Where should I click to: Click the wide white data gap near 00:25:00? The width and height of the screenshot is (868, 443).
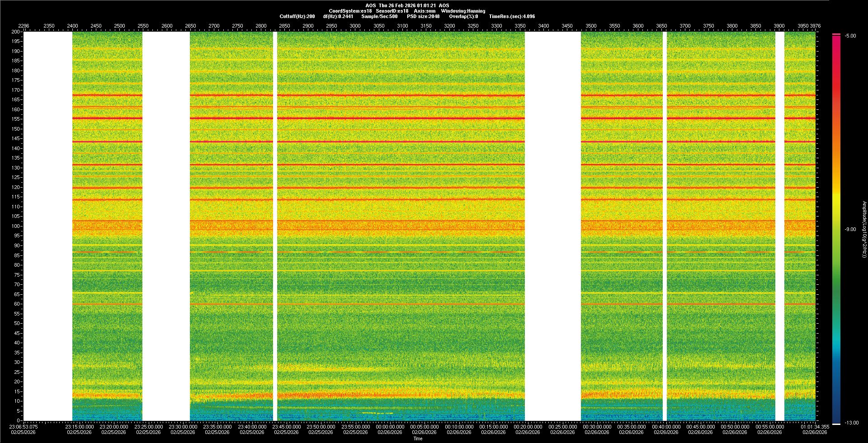552,226
